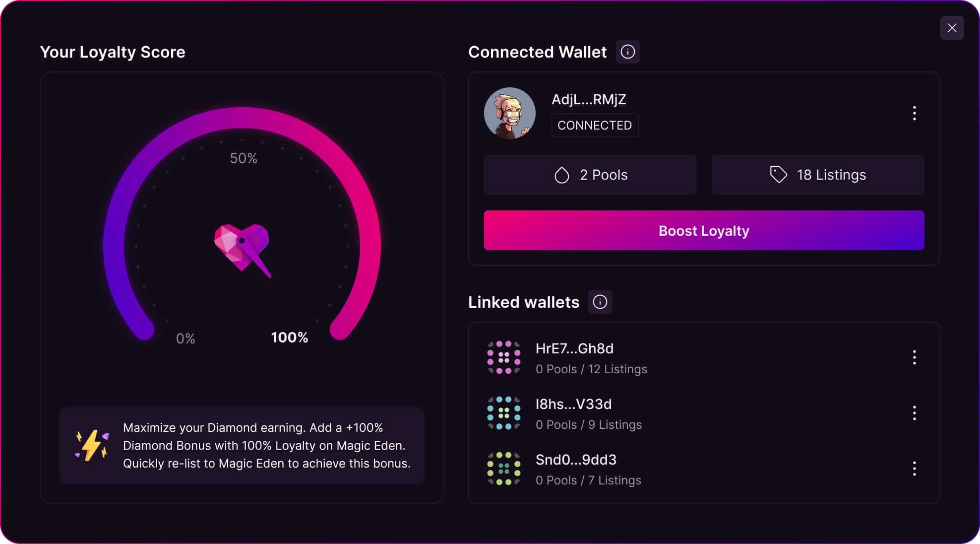Click the Pools droplet icon
This screenshot has width=980, height=544.
561,174
